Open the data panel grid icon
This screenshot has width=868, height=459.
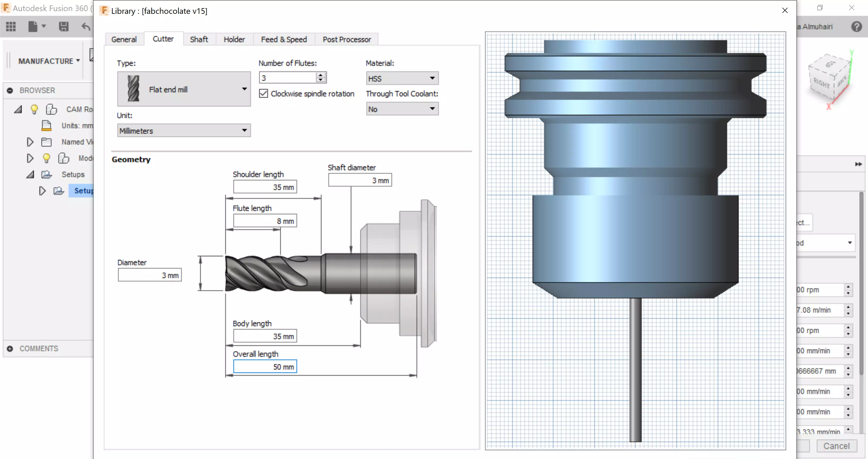11,27
